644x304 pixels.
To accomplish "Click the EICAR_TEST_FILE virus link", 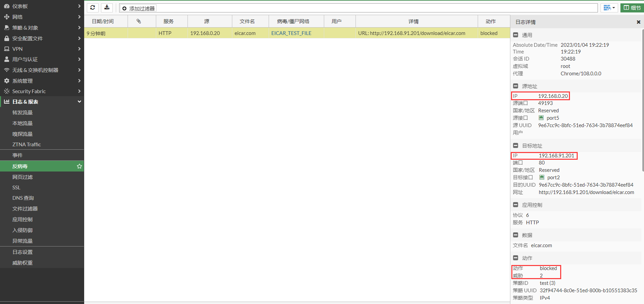I will [x=291, y=33].
